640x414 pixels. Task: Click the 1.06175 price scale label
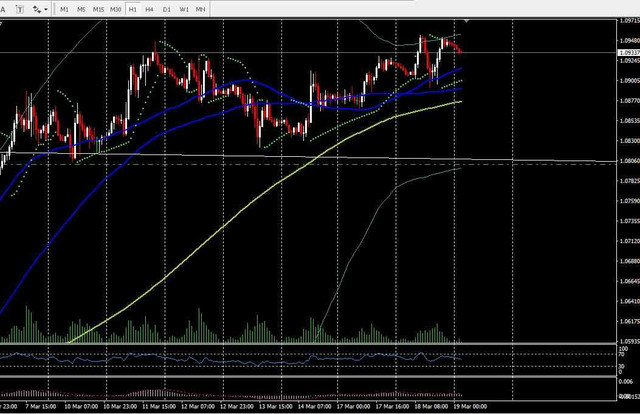pyautogui.click(x=629, y=322)
